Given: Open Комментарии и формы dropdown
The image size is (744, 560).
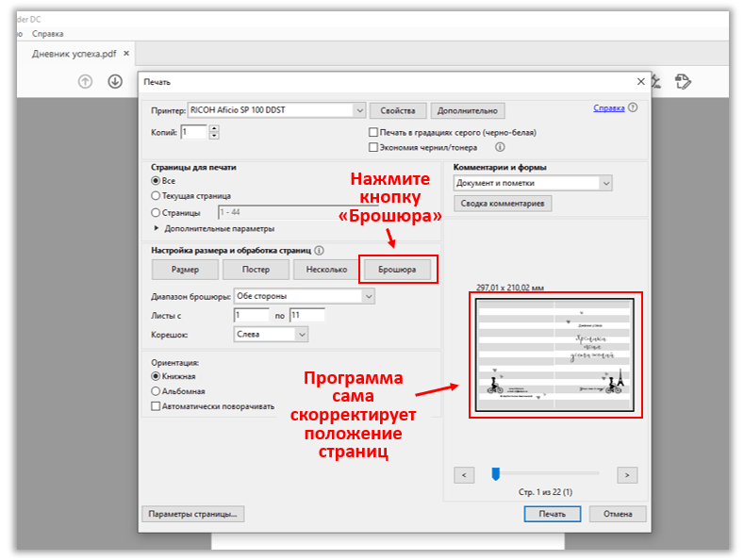Looking at the screenshot, I should pos(533,183).
